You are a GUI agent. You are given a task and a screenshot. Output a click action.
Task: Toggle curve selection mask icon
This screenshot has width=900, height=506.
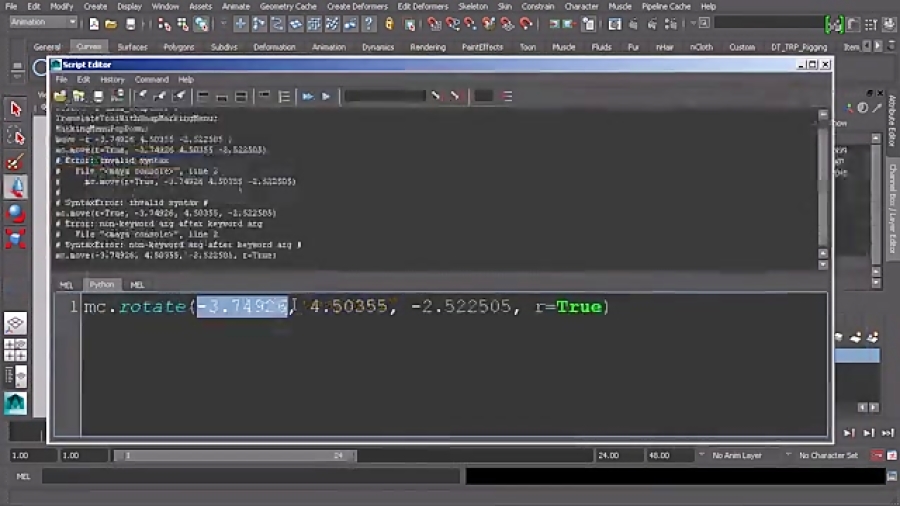click(277, 24)
